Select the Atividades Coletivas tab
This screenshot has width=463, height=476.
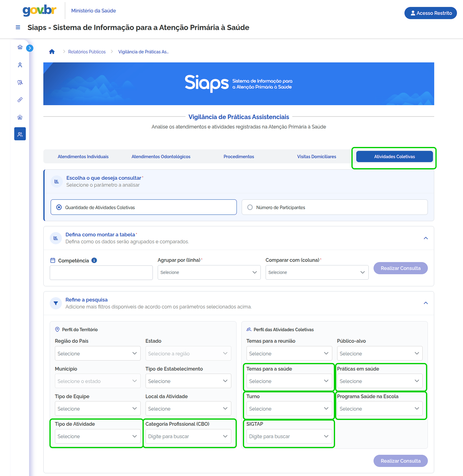pos(394,156)
